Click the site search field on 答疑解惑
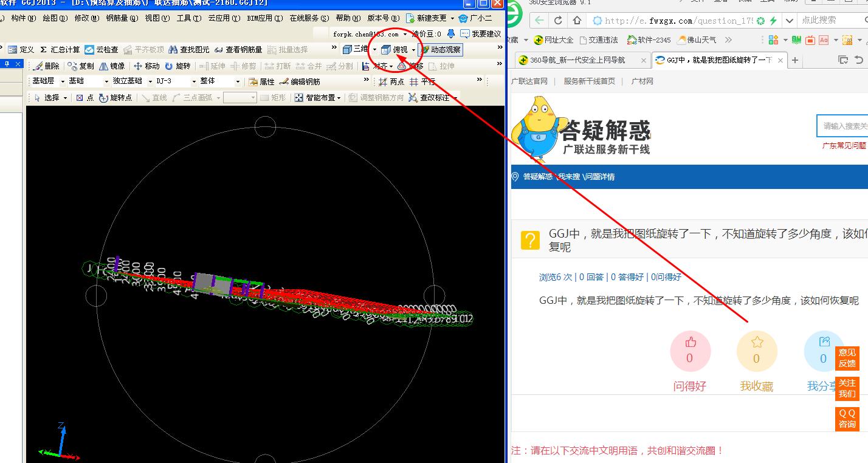868x463 pixels. tap(842, 126)
